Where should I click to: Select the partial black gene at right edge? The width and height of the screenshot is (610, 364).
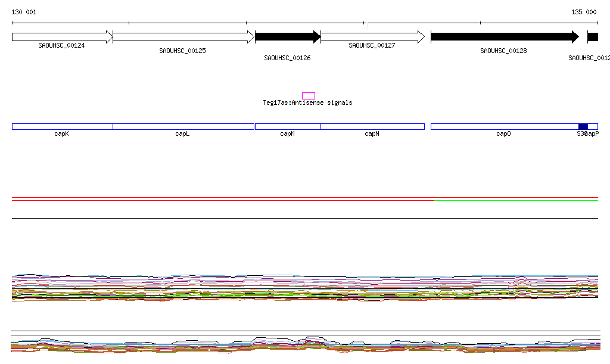point(593,37)
